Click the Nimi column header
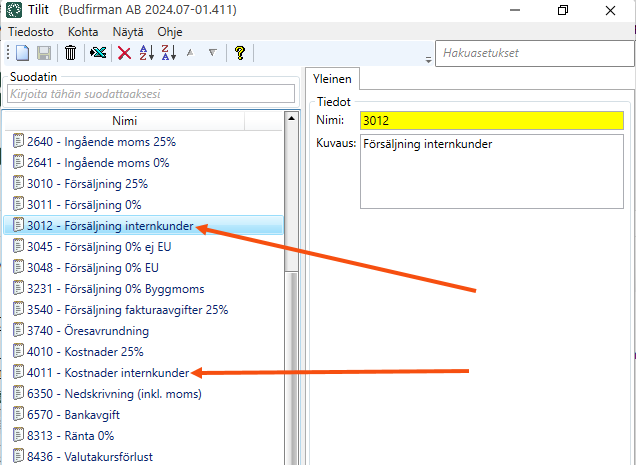The width and height of the screenshot is (636, 465). pyautogui.click(x=125, y=120)
